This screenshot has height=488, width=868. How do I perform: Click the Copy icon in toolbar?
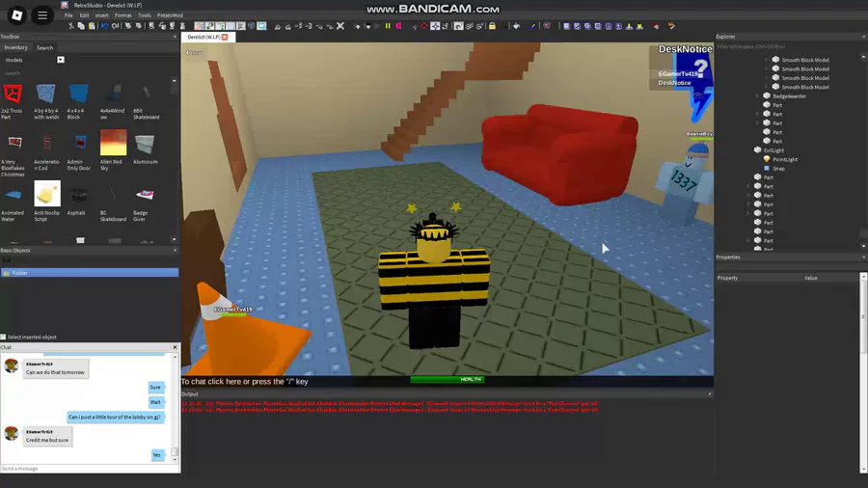(81, 26)
